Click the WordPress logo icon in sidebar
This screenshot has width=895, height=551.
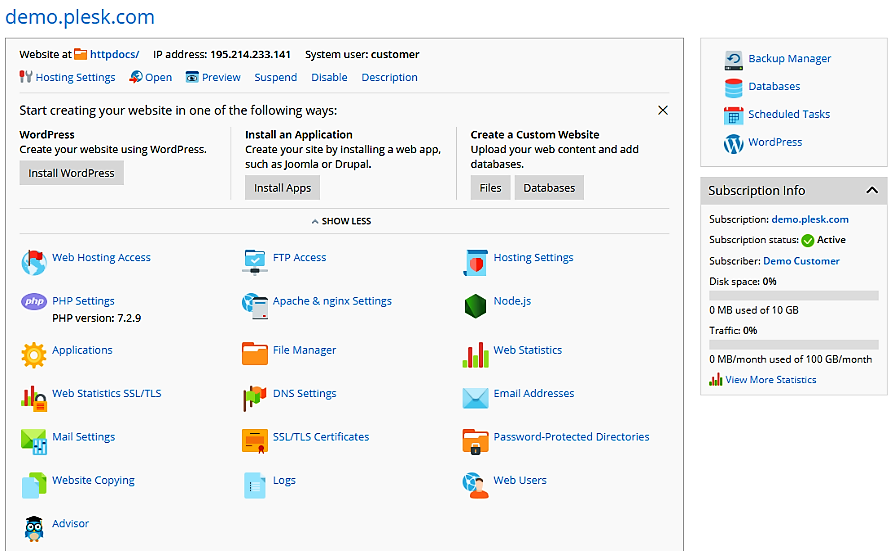tap(733, 144)
